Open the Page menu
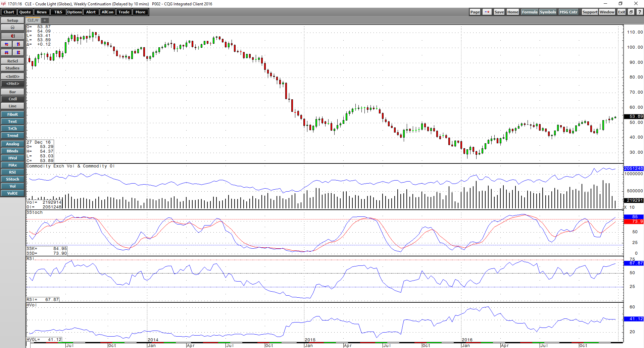644x348 pixels. (x=475, y=12)
